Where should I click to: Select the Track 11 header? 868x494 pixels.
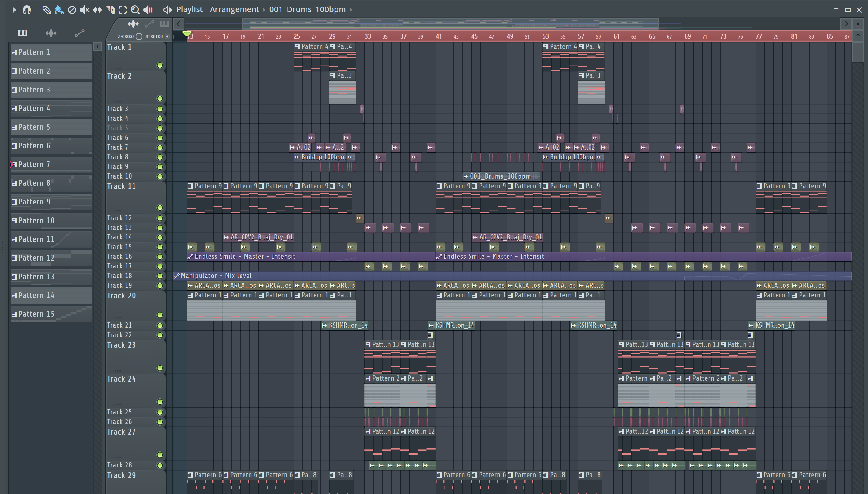tap(136, 198)
